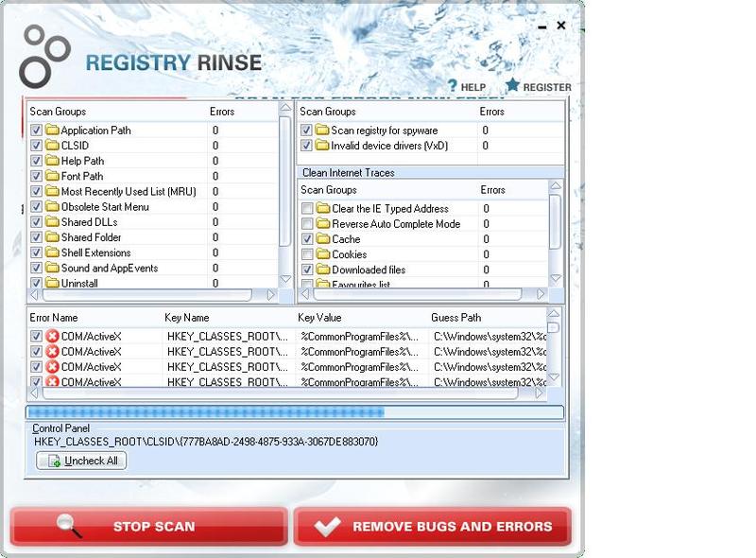This screenshot has height=558, width=756.
Task: Stop the registry scan
Action: click(x=149, y=526)
